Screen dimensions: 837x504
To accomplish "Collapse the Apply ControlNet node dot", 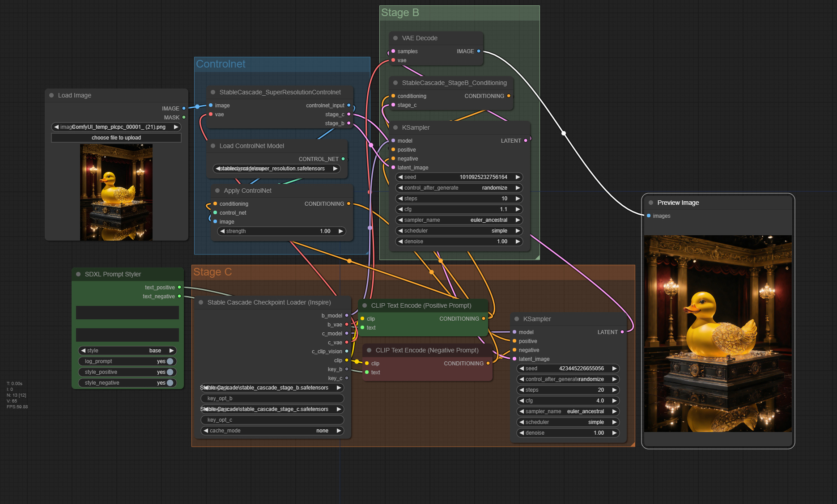I will (217, 191).
